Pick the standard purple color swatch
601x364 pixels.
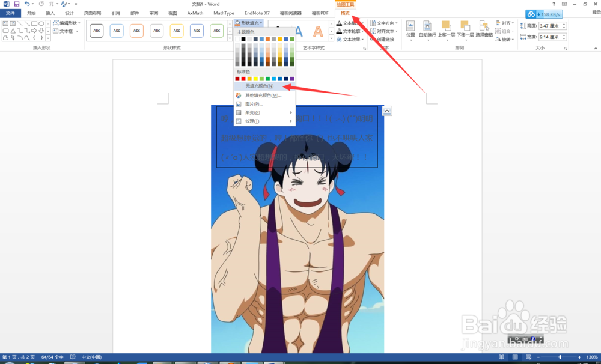[292, 79]
